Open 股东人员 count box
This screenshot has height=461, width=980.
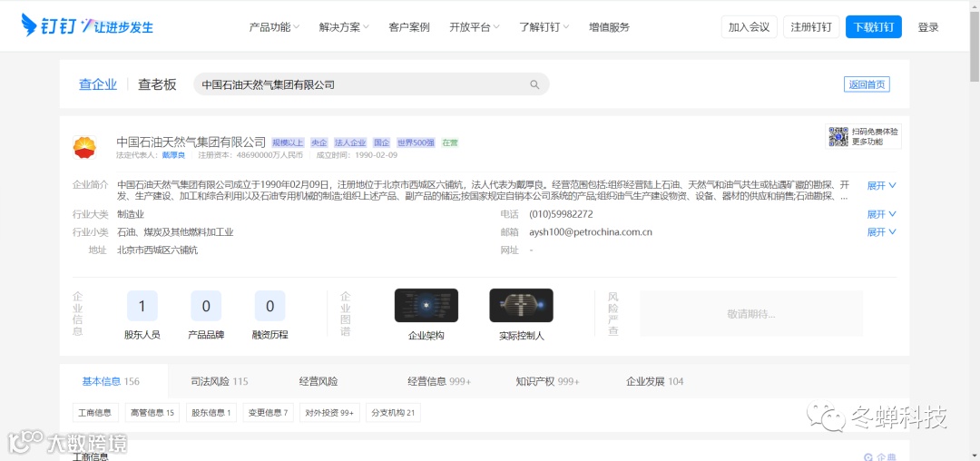[142, 306]
